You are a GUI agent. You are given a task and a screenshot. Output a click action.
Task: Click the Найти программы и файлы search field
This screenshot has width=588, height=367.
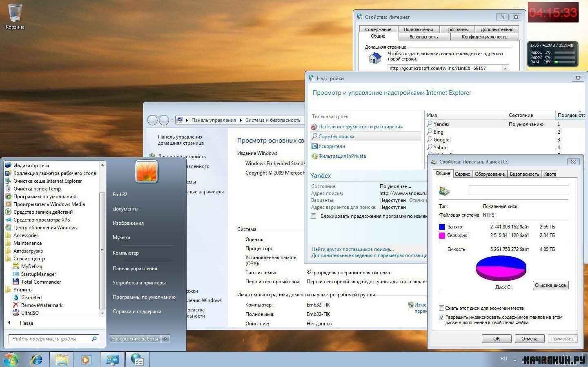[x=53, y=339]
